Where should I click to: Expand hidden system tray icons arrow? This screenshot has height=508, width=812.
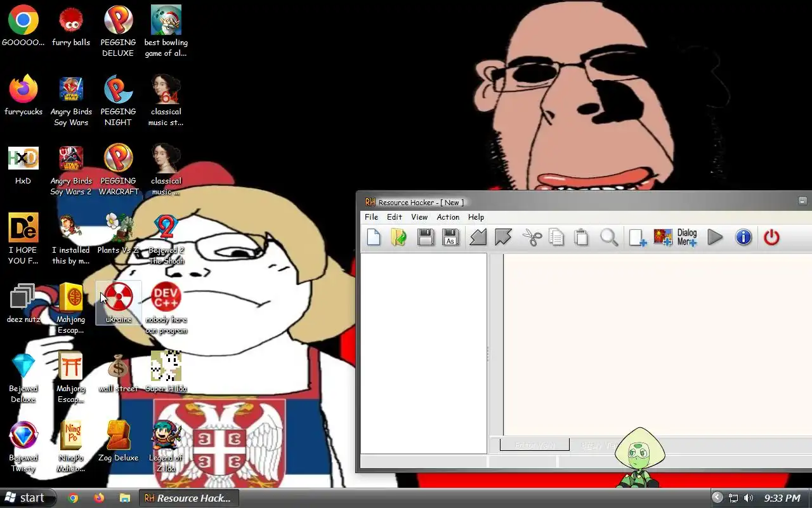pyautogui.click(x=717, y=498)
